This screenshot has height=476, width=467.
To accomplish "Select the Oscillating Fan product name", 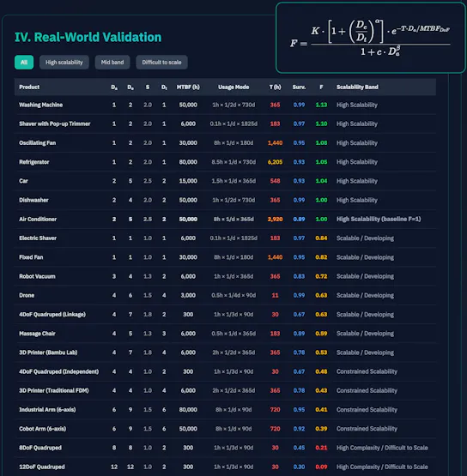I will point(38,143).
